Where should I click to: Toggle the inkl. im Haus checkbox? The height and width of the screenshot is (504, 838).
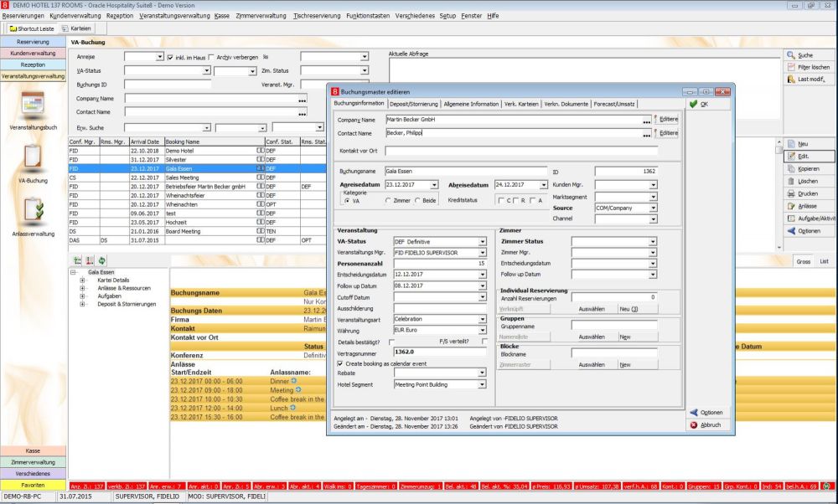tap(170, 57)
